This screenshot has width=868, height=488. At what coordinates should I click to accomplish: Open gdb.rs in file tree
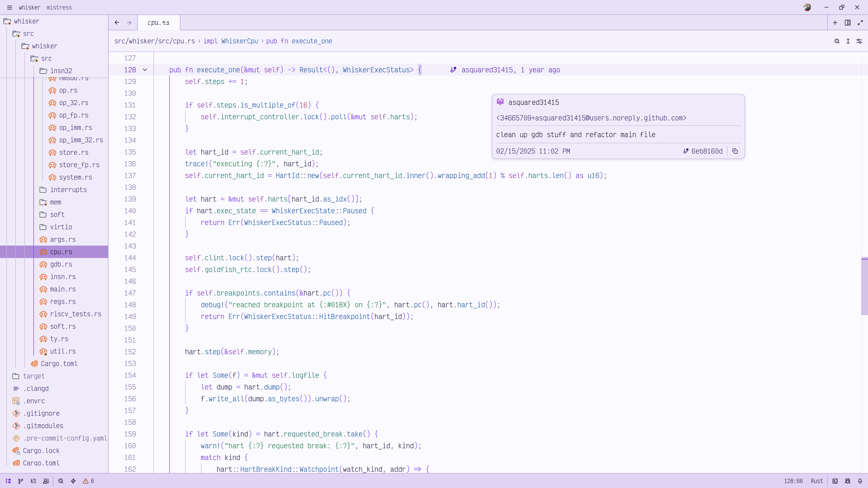click(x=54, y=264)
